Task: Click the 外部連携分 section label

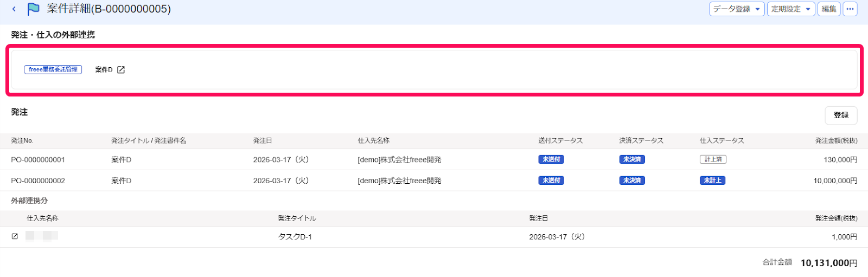Action: click(x=29, y=201)
